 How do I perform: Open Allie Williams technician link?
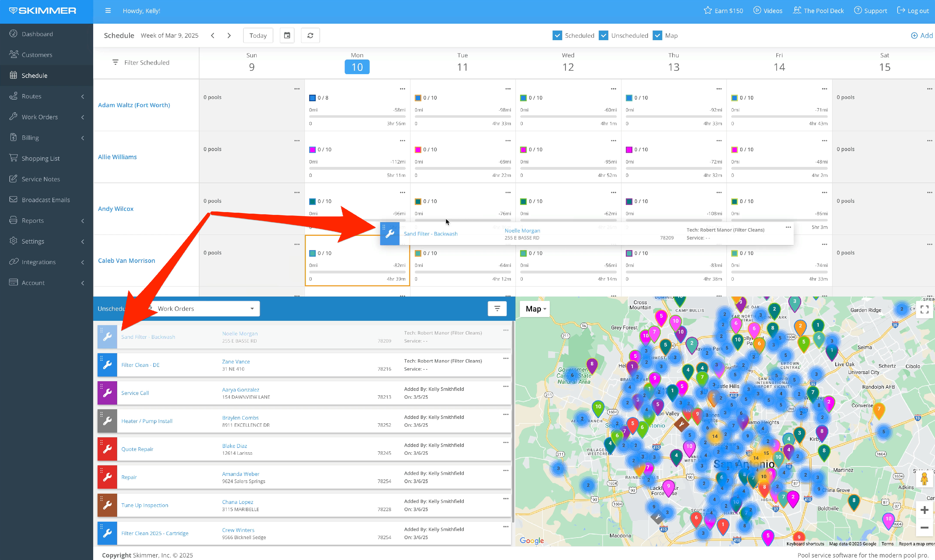pos(117,157)
